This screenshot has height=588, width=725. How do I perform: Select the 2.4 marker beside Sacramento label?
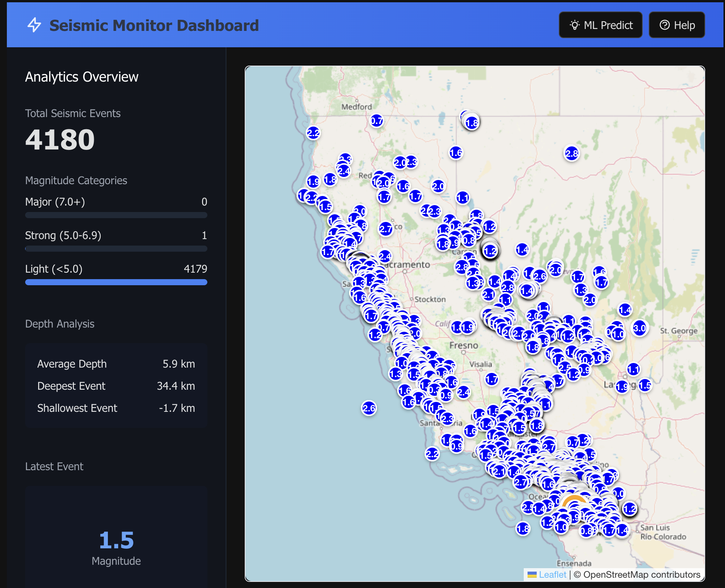[385, 256]
